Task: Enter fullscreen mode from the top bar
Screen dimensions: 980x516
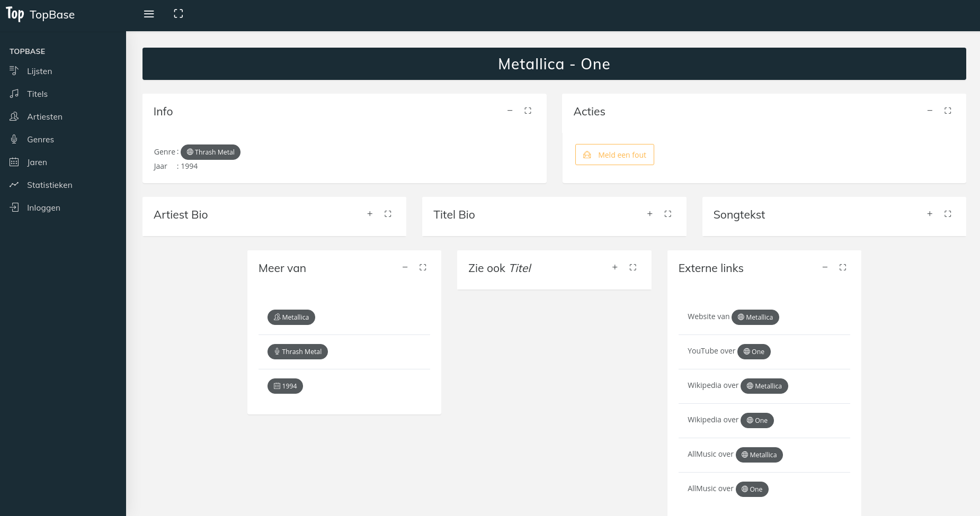Action: (179, 14)
